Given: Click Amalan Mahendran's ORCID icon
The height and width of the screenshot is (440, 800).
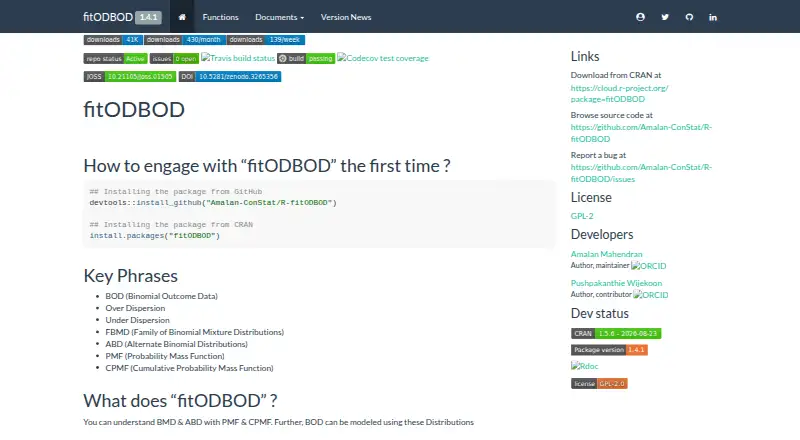Looking at the screenshot, I should coord(649,266).
